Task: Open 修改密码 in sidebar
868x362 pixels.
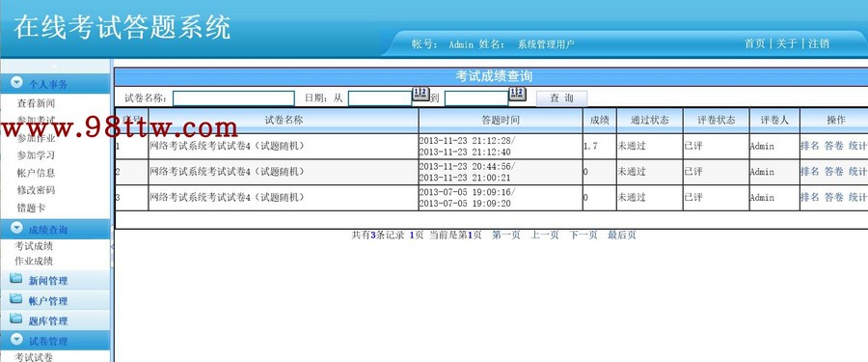Action: (x=36, y=190)
